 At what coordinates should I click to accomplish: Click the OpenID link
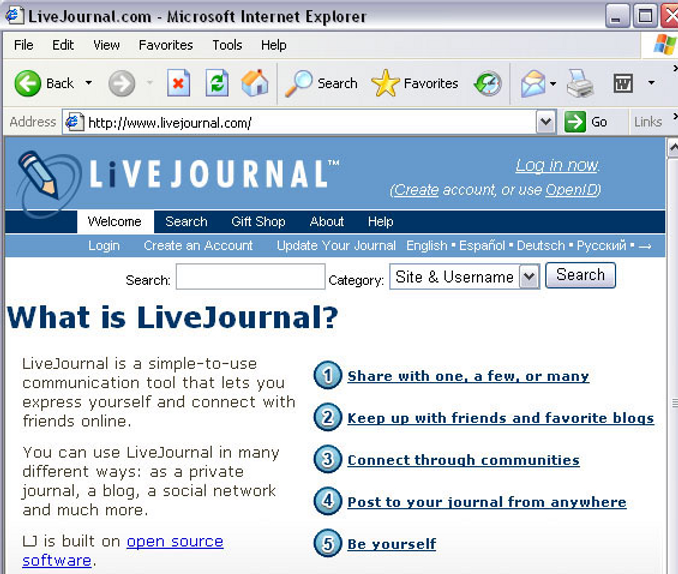pos(572,189)
